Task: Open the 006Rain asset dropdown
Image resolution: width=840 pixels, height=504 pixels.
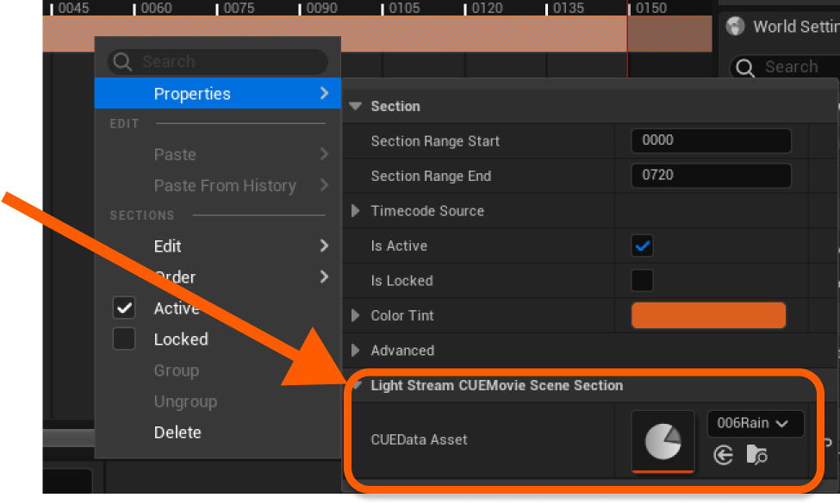Action: point(756,424)
